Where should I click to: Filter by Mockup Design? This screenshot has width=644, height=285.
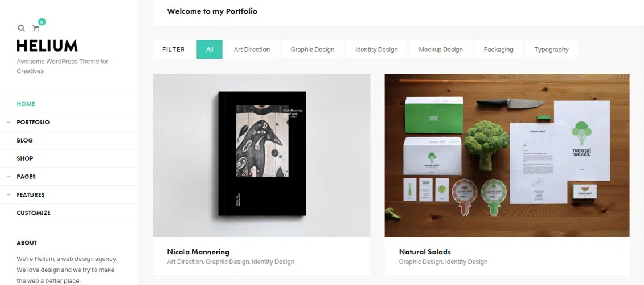(441, 50)
